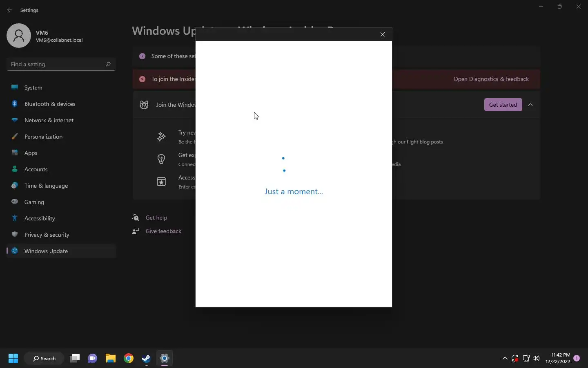Open network status tray icon
The height and width of the screenshot is (368, 588).
526,359
